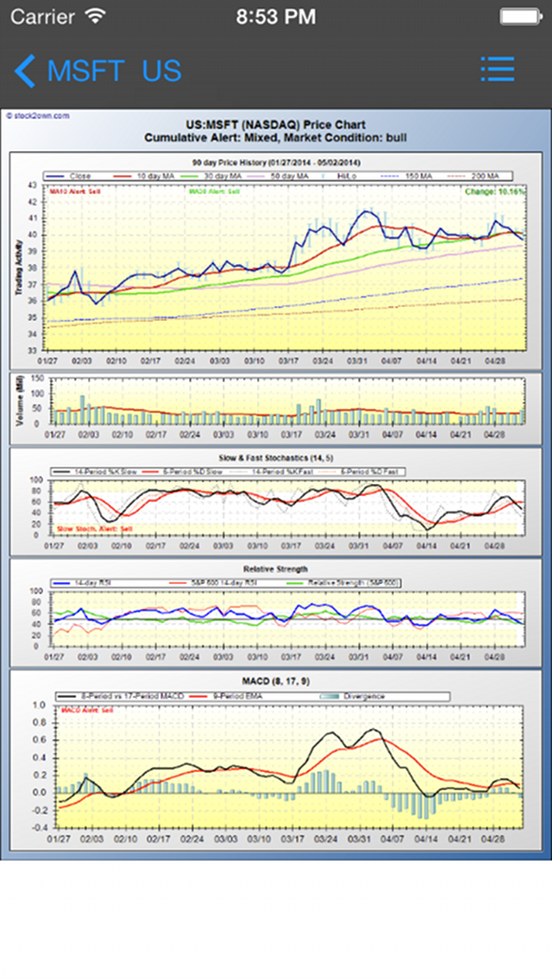Tap the MSFT US header title
Viewport: 552px width, 980px height.
tap(115, 71)
